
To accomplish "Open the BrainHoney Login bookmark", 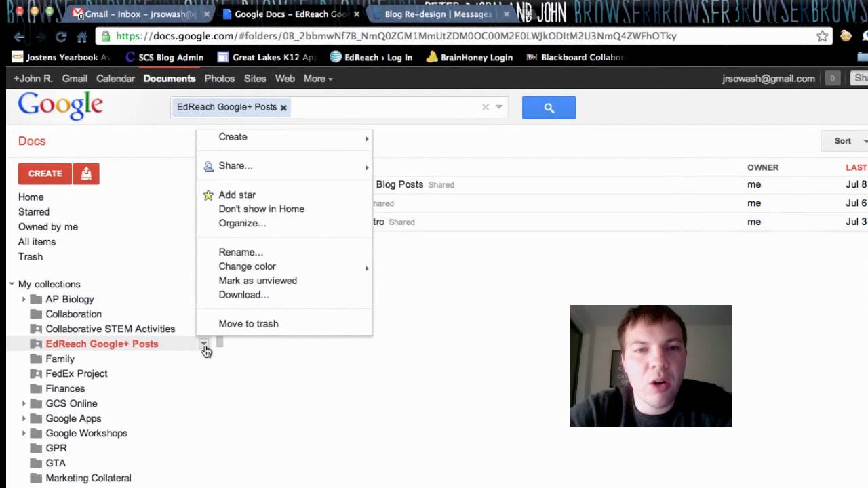I will pyautogui.click(x=469, y=57).
